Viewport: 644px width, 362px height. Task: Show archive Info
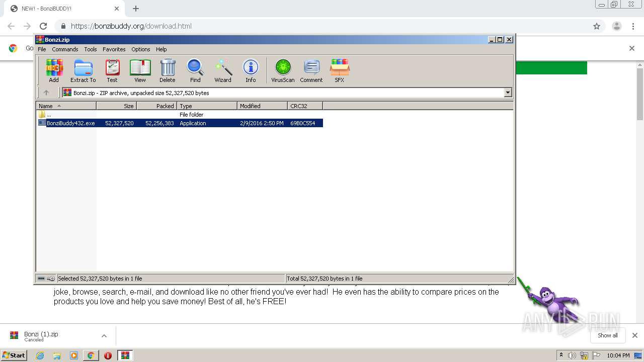tap(251, 70)
